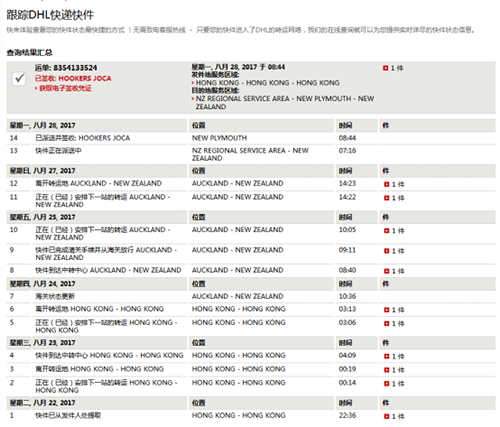Click the piece icon at 04:09 row
This screenshot has height=427, width=500.
(387, 356)
